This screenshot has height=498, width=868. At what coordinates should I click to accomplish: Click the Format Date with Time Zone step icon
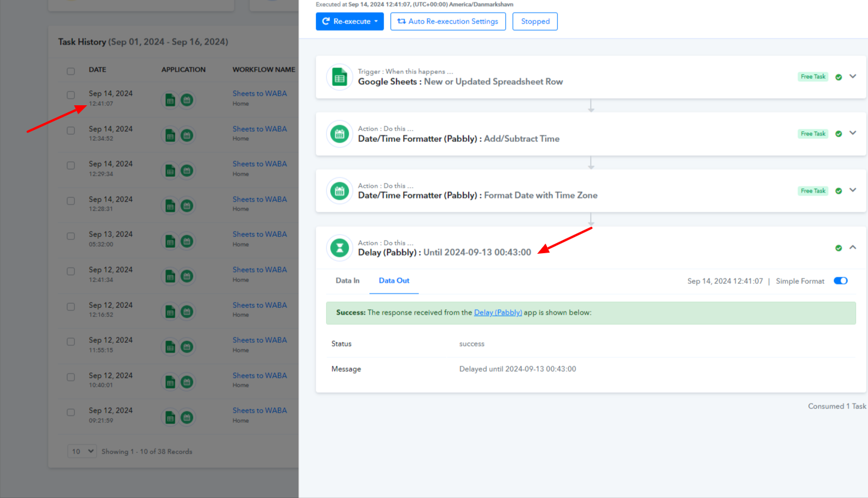[340, 191]
